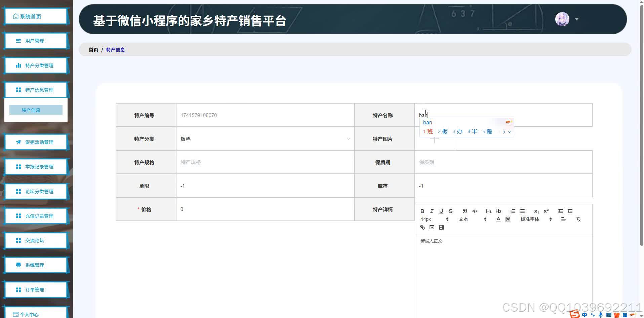Toggle strikethrough formatting
This screenshot has height=318, width=644.
tap(450, 211)
